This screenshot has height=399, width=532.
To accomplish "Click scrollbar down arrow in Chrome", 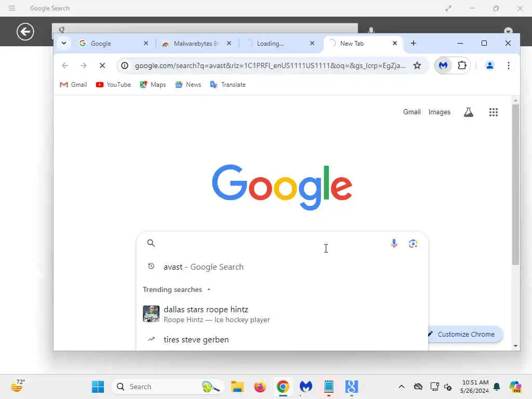I will pyautogui.click(x=515, y=346).
